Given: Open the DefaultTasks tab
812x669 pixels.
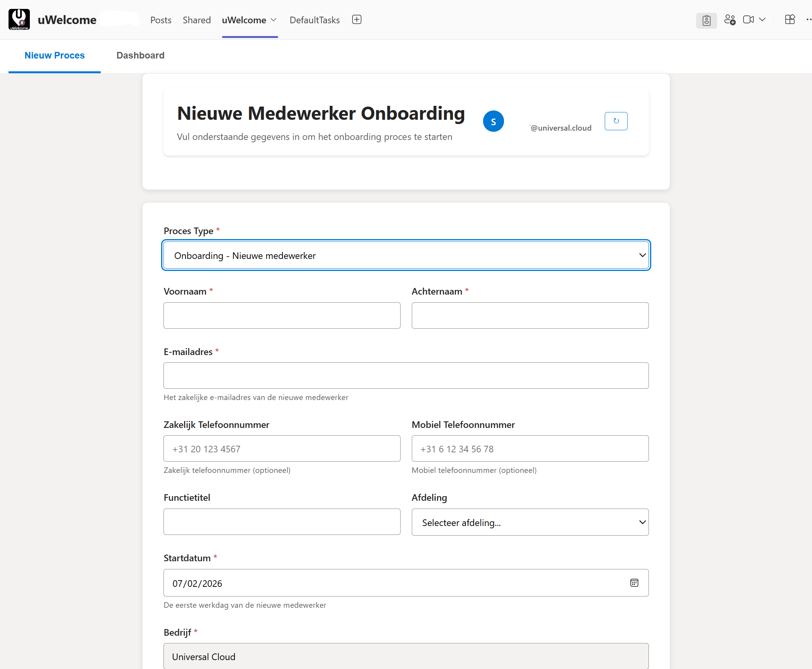Looking at the screenshot, I should coord(314,20).
